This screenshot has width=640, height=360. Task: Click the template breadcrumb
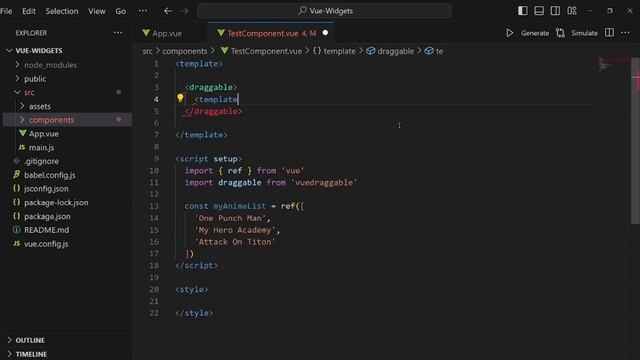[x=339, y=51]
